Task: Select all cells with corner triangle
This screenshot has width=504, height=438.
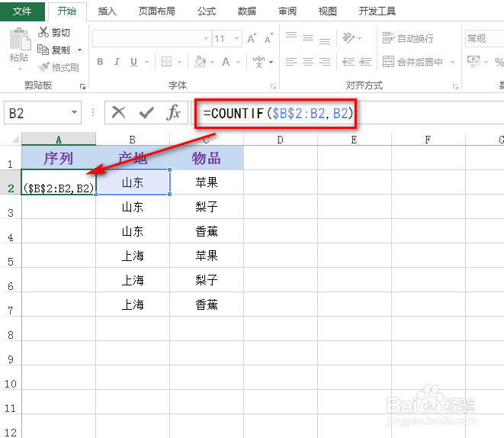Action: 15,139
